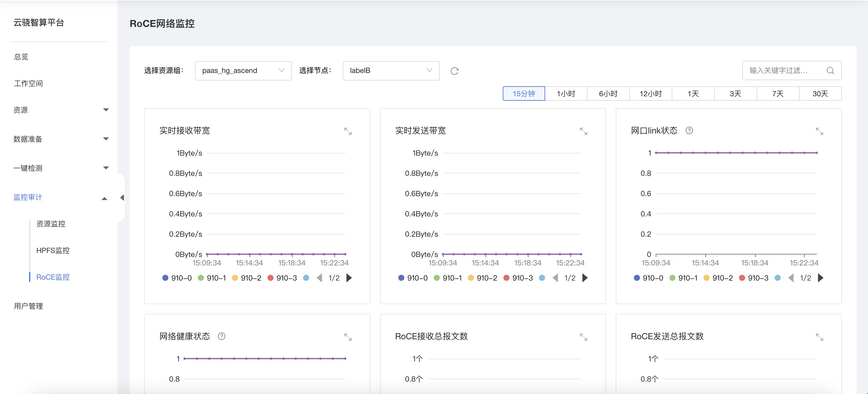Toggle 910-2 series in 实时接收带宽 legend
This screenshot has width=868, height=394.
(247, 278)
